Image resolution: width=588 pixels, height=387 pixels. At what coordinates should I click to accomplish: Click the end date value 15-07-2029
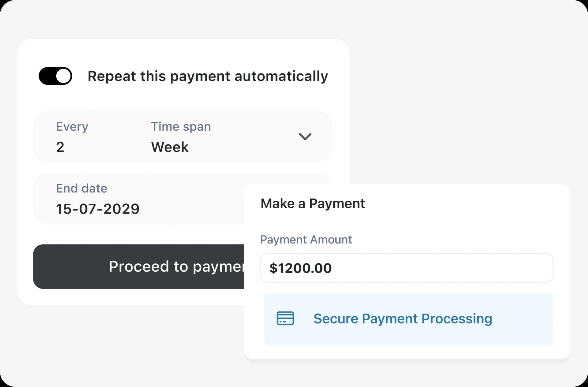pos(98,209)
